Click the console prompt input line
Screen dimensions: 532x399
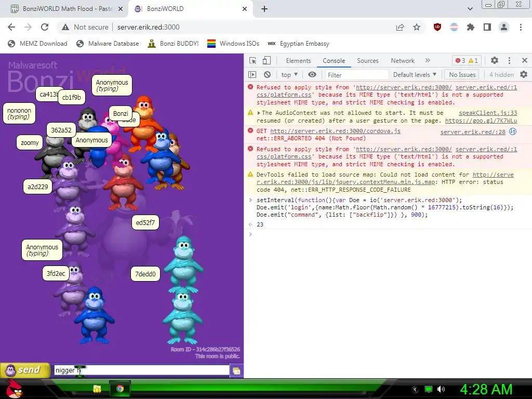click(x=390, y=234)
